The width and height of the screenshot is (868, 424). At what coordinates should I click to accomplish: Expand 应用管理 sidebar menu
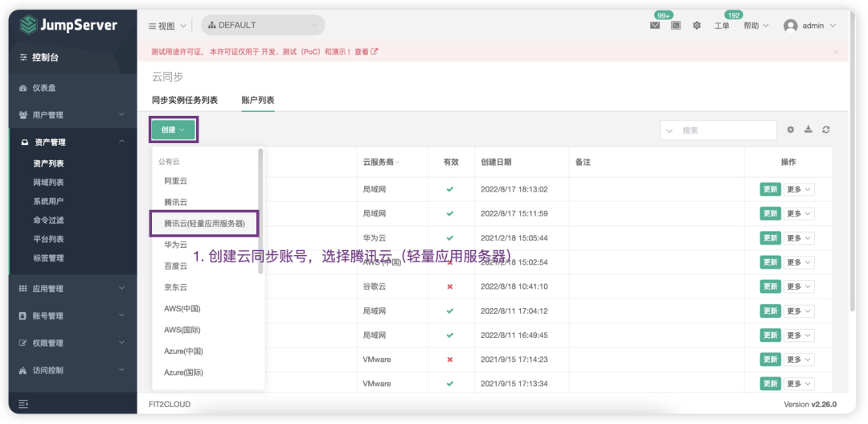[72, 289]
